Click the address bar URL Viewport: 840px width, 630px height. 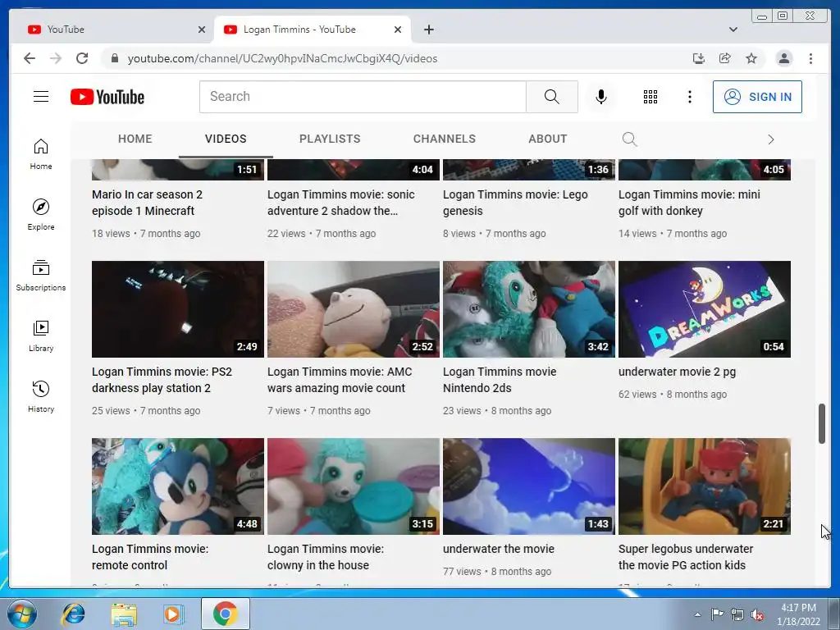click(282, 58)
